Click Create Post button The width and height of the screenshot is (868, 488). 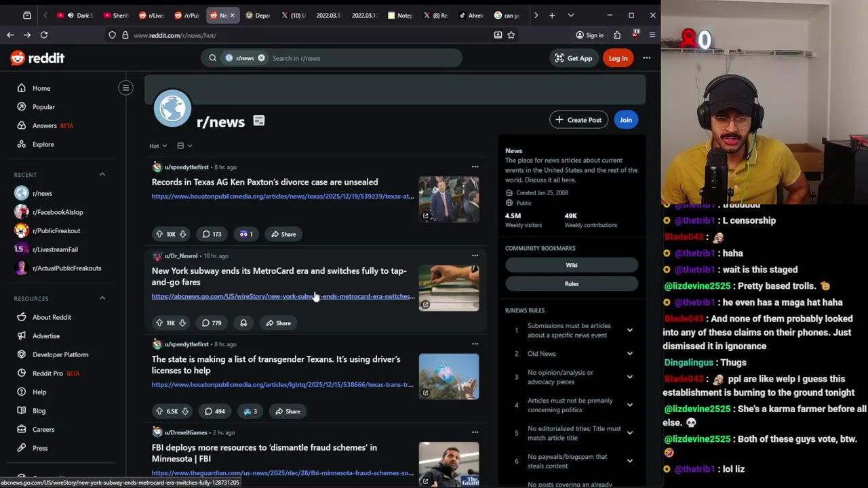click(x=578, y=120)
